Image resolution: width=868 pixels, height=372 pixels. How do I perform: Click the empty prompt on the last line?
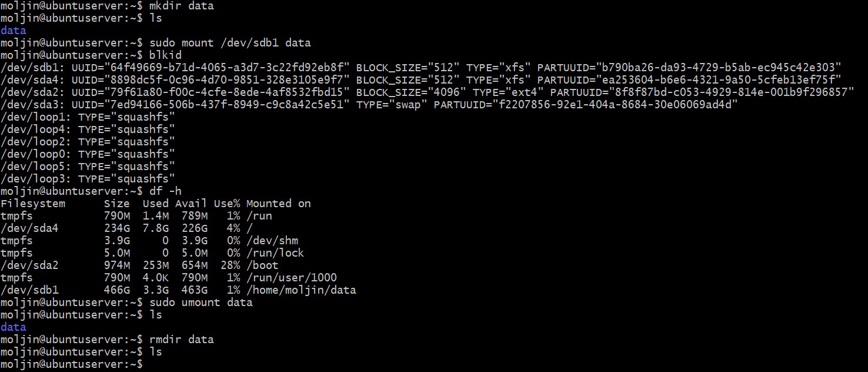(147, 364)
